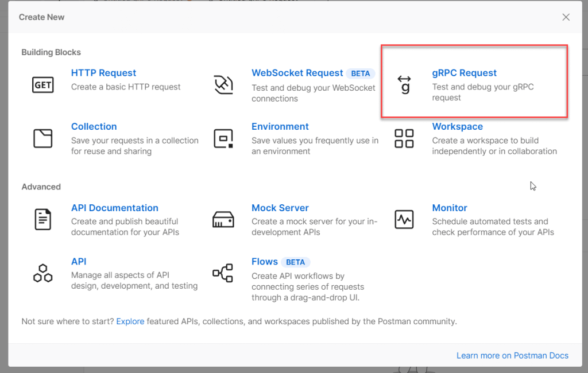588x373 pixels.
Task: Click the 'Advanced' section heading
Action: click(41, 187)
